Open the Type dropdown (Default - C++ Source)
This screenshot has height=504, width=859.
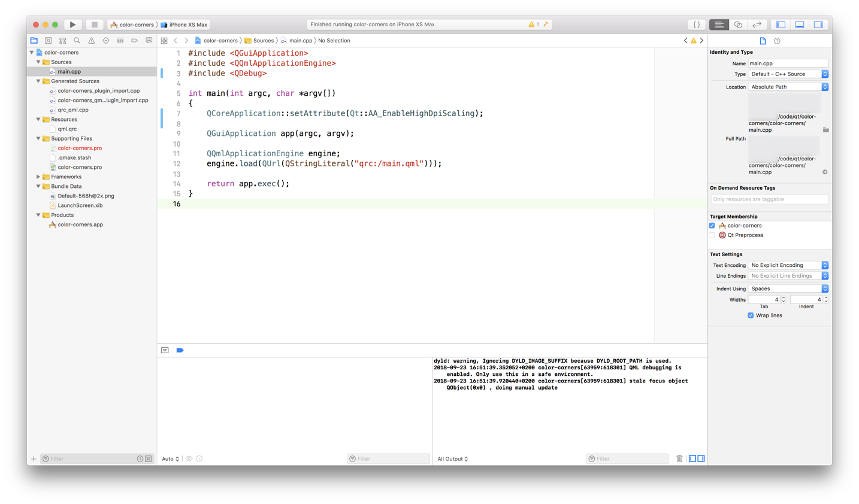click(788, 74)
